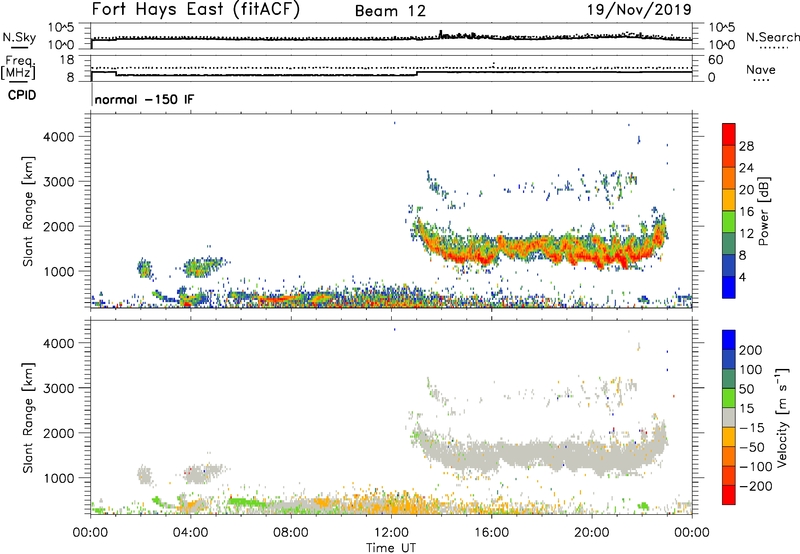
Task: Click the grey segment of the velocity colorbar
Action: (x=729, y=417)
